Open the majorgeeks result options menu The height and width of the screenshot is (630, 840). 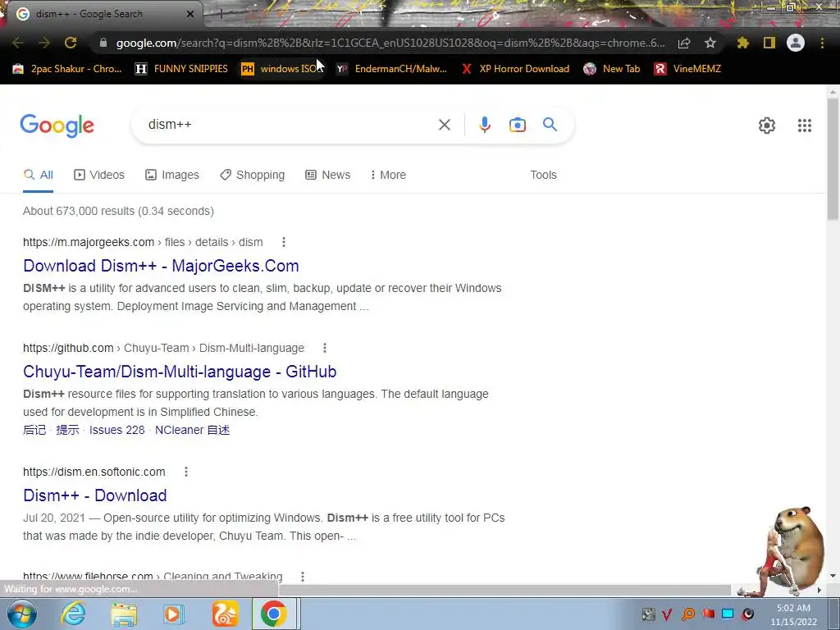(284, 242)
